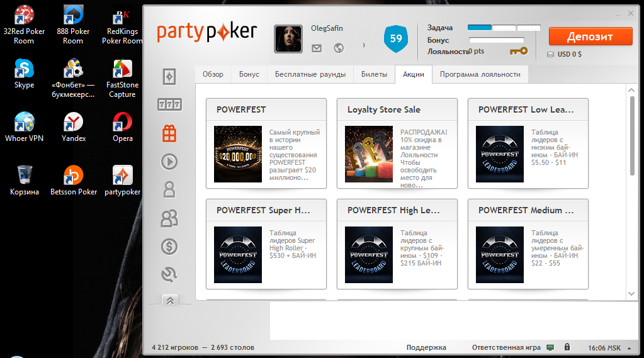This screenshot has height=358, width=644.
Task: Open the POWERFEST High Leaderboard card image
Action: [369, 255]
